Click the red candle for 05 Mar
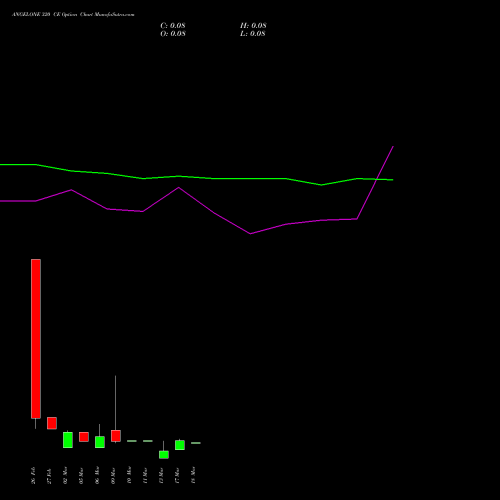The image size is (500, 500). coord(84,437)
